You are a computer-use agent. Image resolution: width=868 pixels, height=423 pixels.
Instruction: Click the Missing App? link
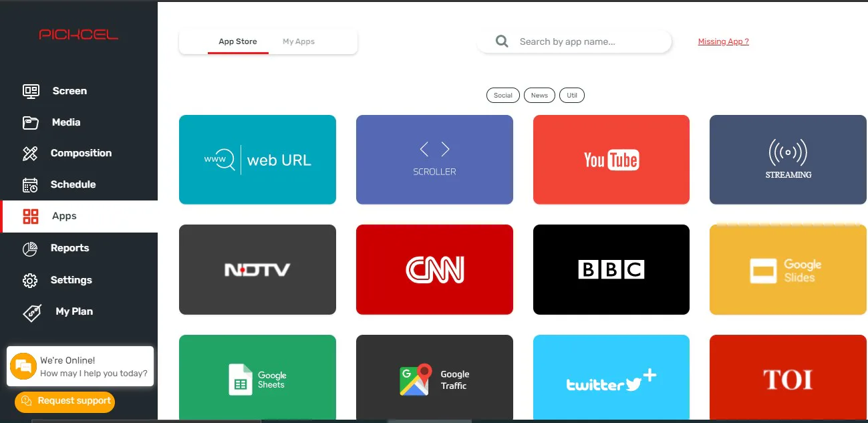(x=723, y=41)
